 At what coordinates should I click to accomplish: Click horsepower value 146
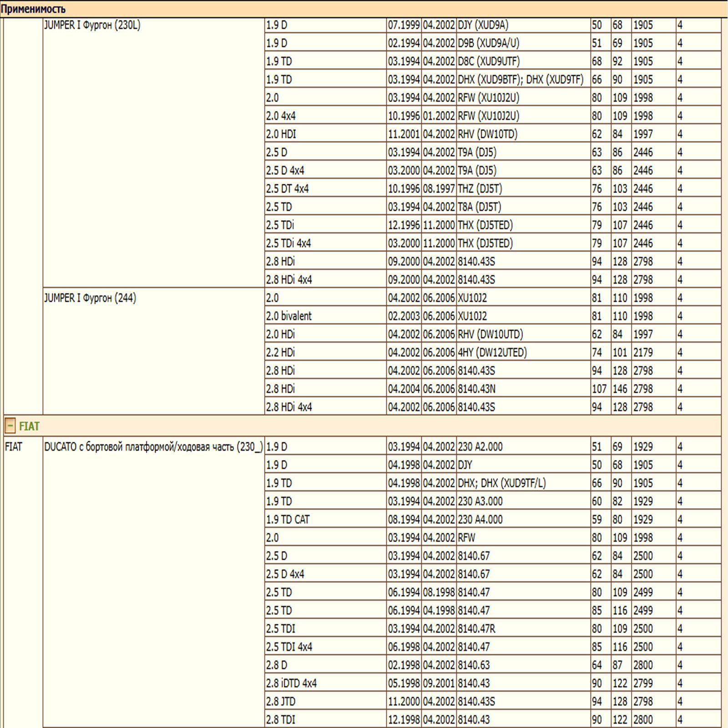click(621, 389)
